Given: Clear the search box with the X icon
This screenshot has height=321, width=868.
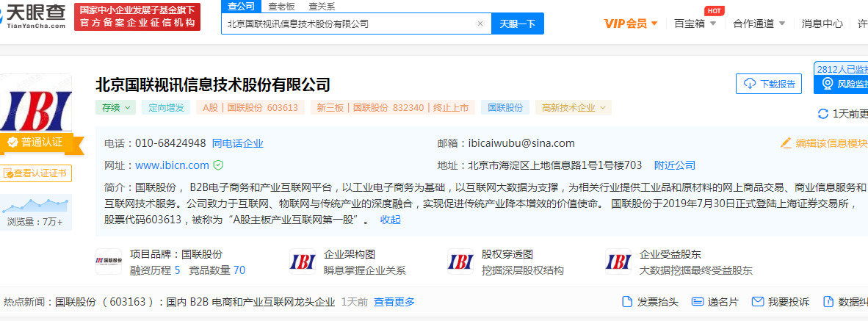Looking at the screenshot, I should [x=480, y=24].
